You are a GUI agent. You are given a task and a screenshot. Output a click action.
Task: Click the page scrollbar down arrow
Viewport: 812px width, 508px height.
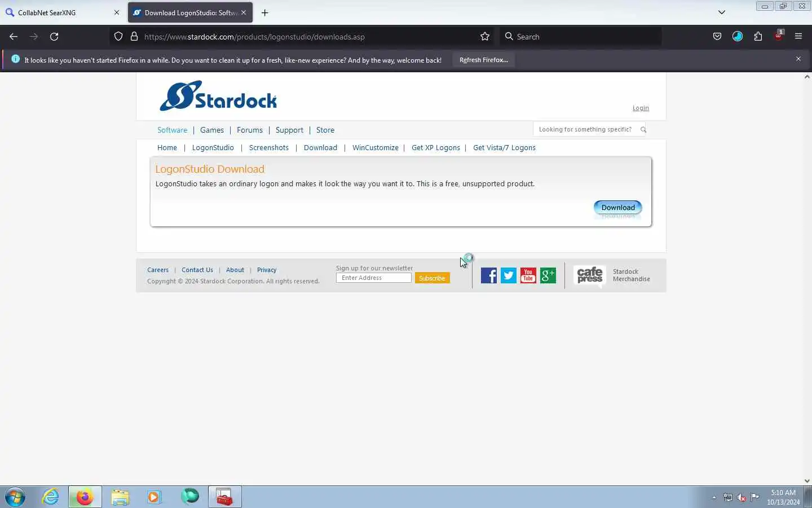tap(807, 481)
